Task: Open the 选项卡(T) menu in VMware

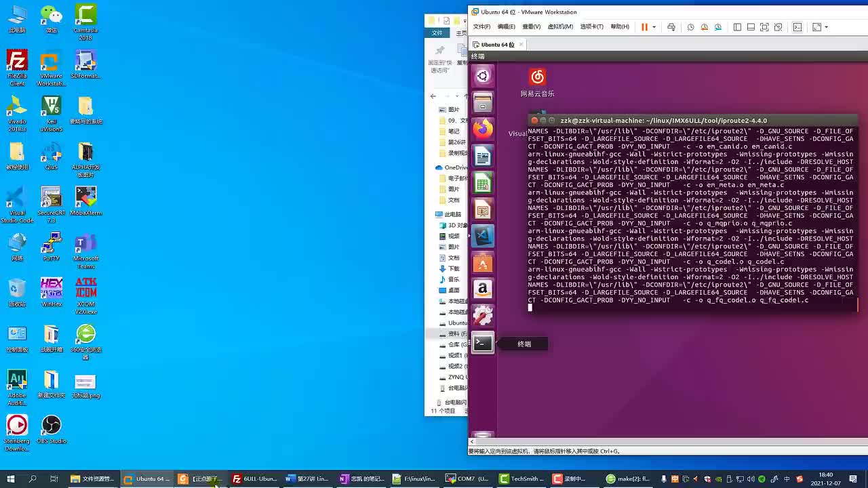Action: pyautogui.click(x=592, y=27)
